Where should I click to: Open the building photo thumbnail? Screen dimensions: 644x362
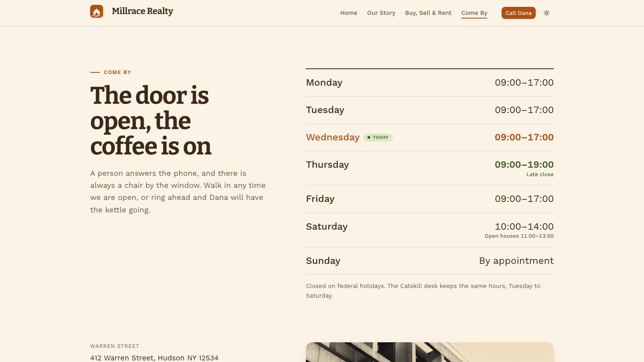(430, 352)
